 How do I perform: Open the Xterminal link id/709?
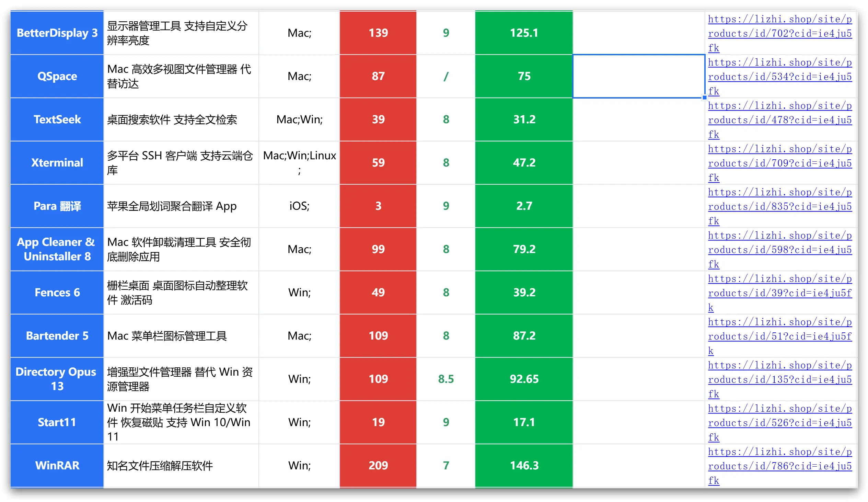(x=780, y=163)
